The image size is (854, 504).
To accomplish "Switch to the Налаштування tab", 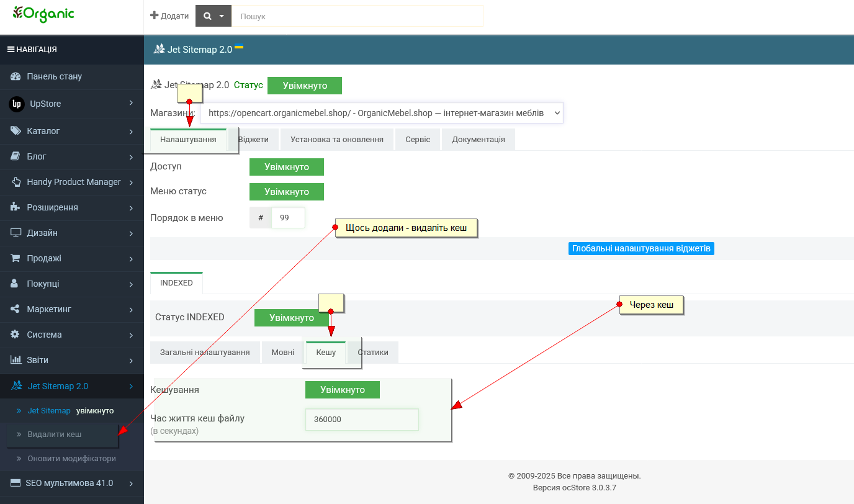I will coord(188,140).
